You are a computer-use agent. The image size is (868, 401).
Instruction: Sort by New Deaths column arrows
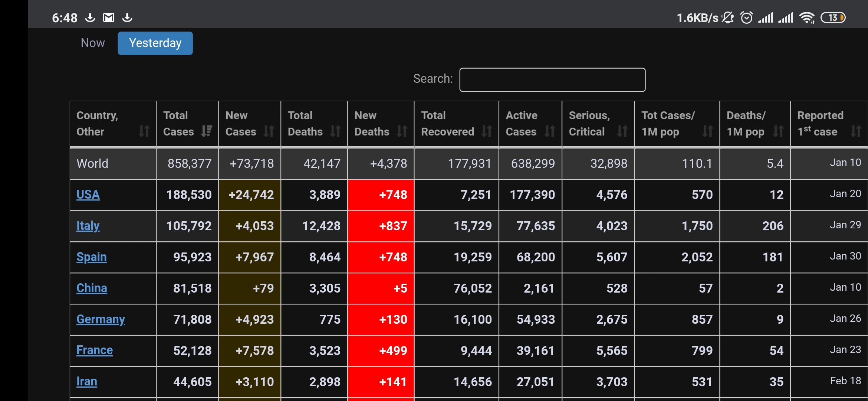[x=402, y=131]
